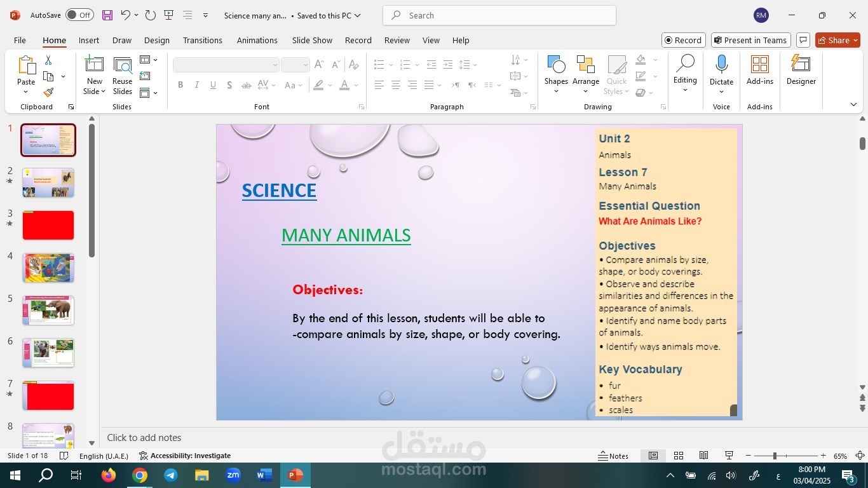Screen dimensions: 868x488
Task: Open the font size dropdown
Action: (x=306, y=65)
